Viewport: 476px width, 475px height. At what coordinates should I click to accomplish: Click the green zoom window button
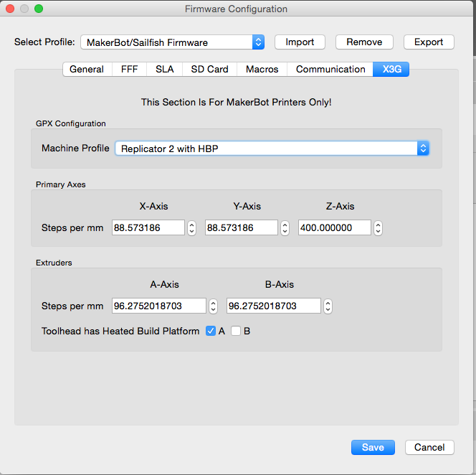point(39,9)
